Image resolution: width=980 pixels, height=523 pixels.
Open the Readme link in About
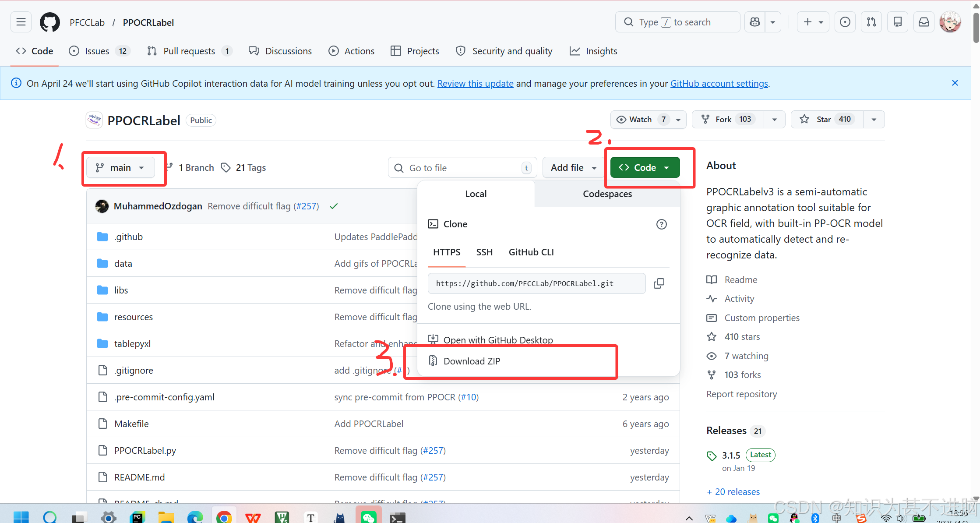[x=741, y=280]
